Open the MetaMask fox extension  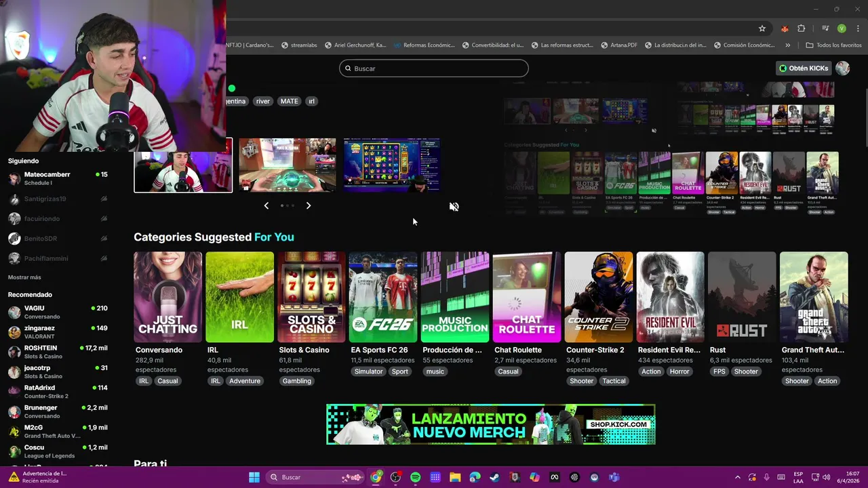point(785,28)
